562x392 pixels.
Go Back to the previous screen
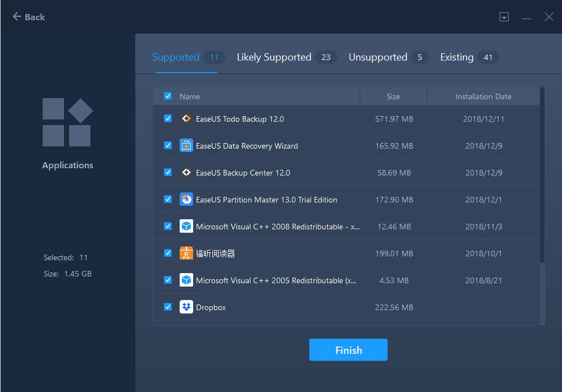coord(29,17)
